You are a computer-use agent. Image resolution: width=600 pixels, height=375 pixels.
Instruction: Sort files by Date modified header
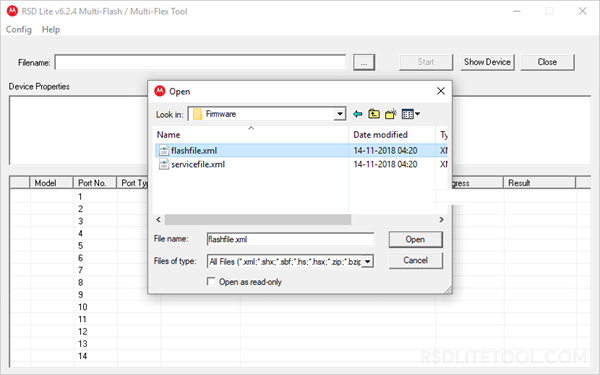click(x=392, y=135)
